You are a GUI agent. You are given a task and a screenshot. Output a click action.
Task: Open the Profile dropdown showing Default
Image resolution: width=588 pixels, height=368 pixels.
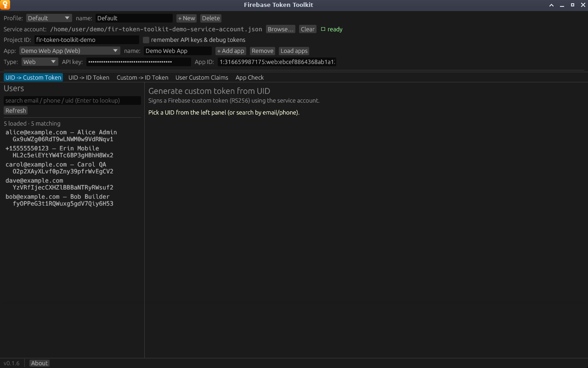(49, 18)
